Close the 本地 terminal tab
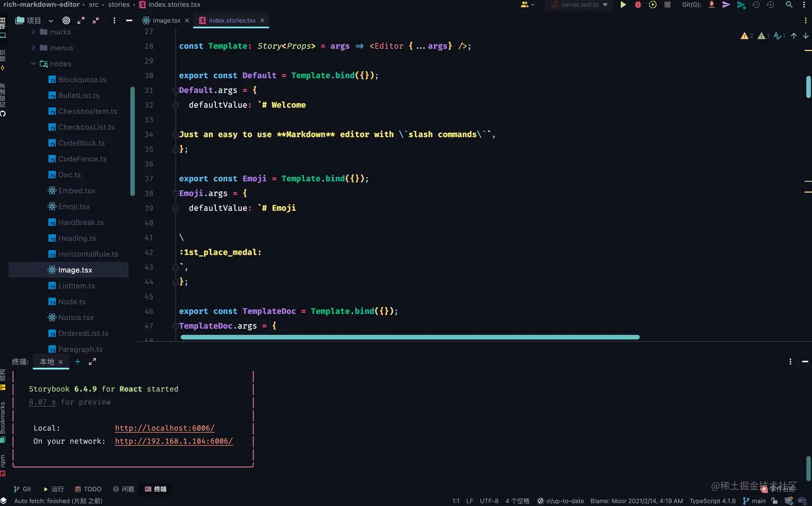The width and height of the screenshot is (812, 506). coord(61,362)
